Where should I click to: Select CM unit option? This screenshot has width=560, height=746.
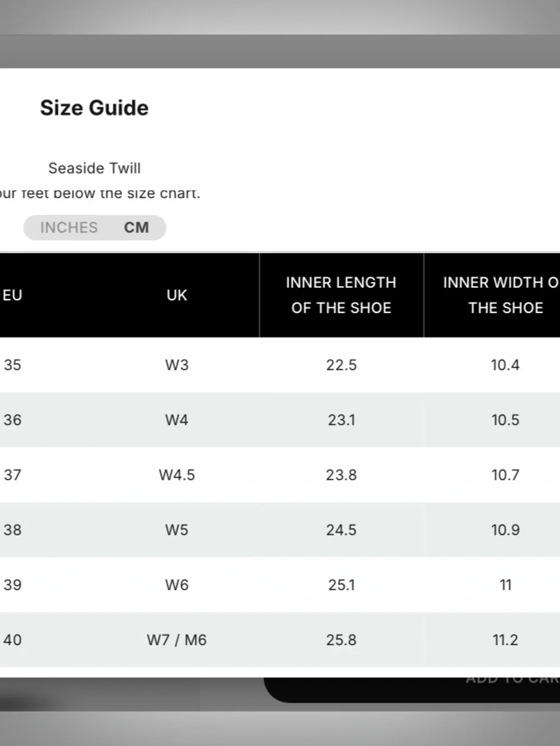tap(136, 227)
